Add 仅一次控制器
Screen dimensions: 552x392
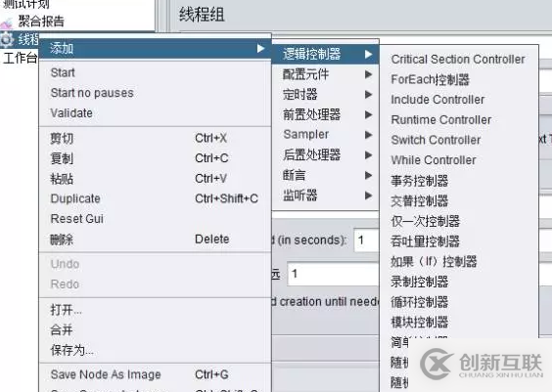pos(459,221)
